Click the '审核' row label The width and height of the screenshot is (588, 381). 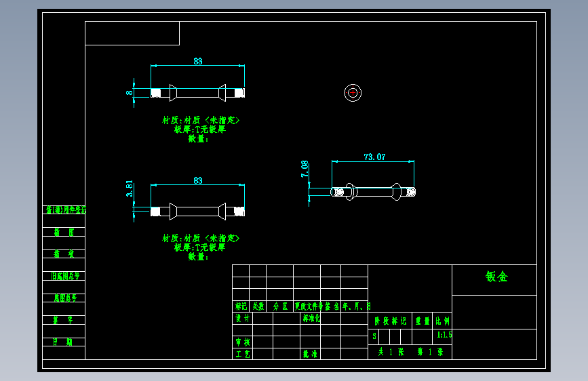pyautogui.click(x=243, y=342)
